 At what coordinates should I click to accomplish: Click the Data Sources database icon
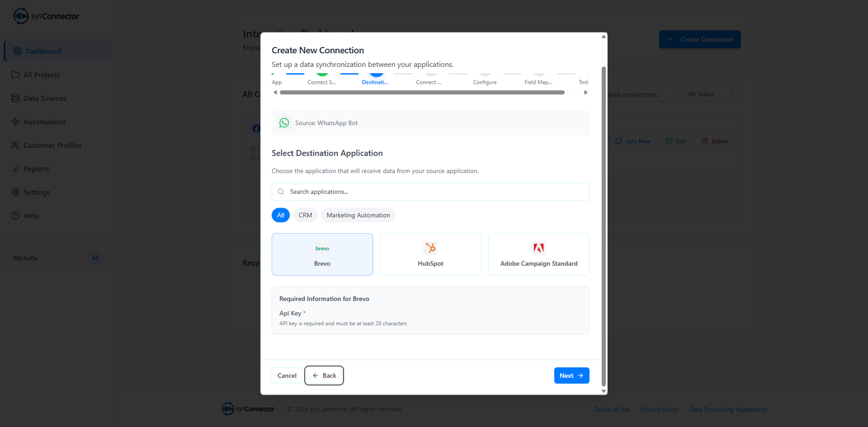tap(15, 99)
